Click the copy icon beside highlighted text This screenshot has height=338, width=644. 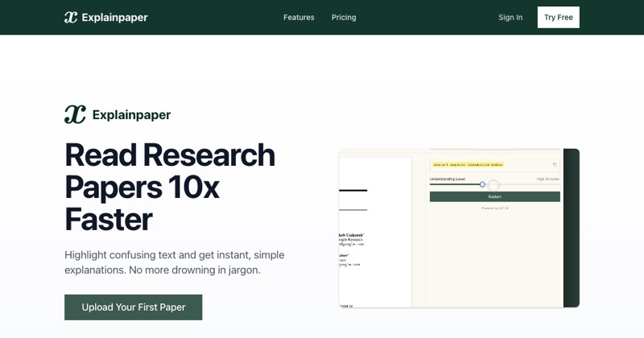tap(555, 164)
